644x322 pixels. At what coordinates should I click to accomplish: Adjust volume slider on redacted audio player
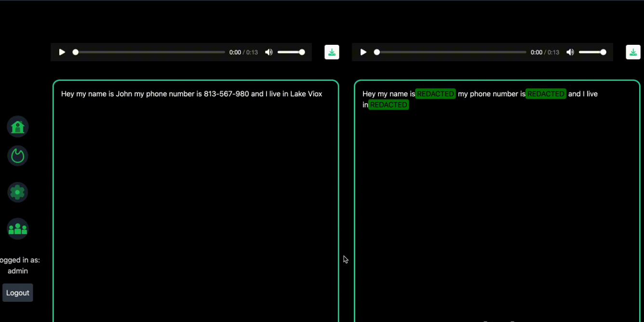pyautogui.click(x=592, y=52)
